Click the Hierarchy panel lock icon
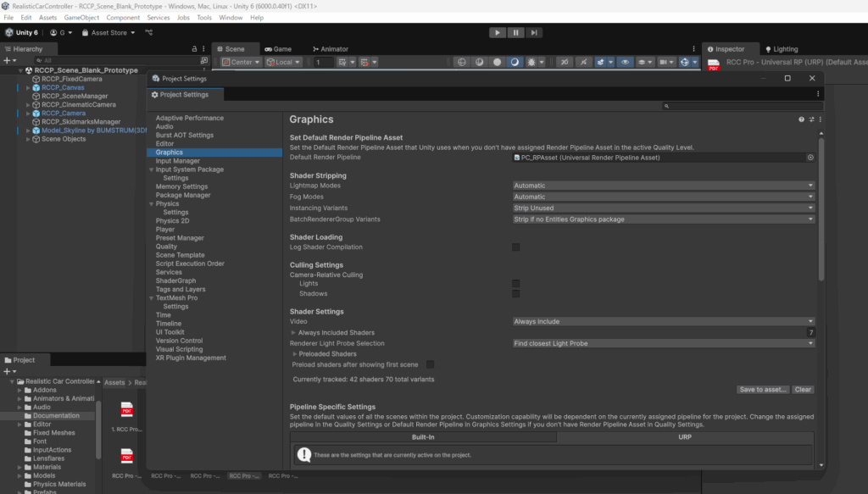868x494 pixels. click(x=194, y=49)
